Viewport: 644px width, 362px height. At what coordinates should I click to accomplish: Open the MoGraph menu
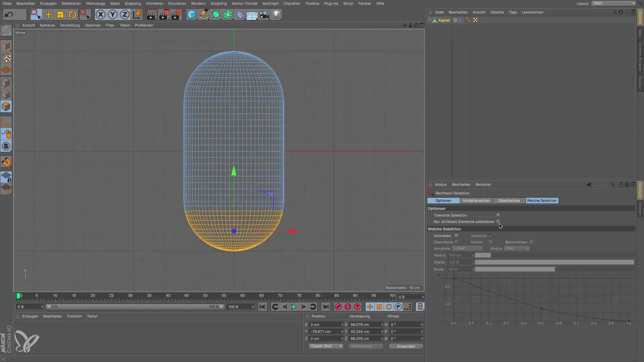(x=270, y=3)
